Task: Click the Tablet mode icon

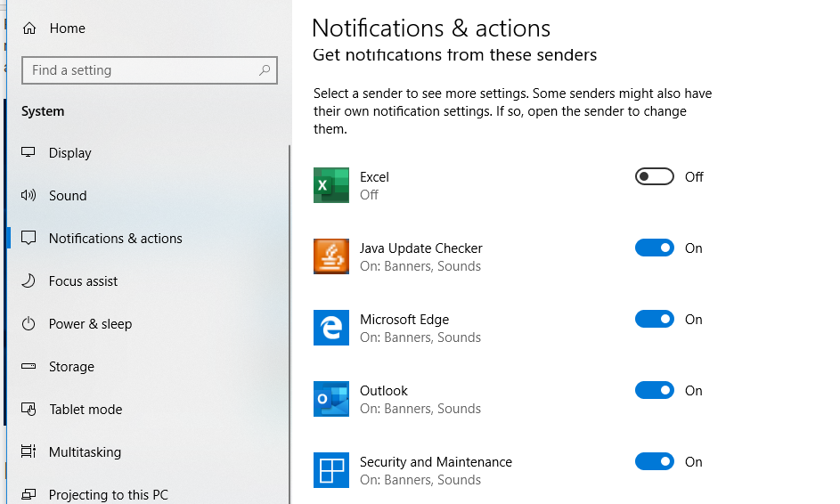Action: tap(29, 410)
